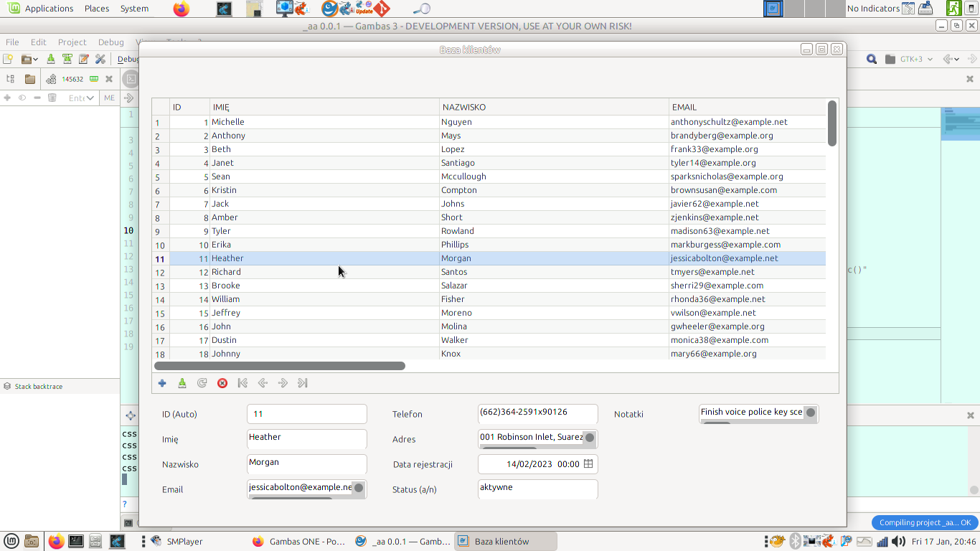The image size is (980, 551).
Task: Expand the open-project folder dropdown arrow
Action: coord(35,60)
